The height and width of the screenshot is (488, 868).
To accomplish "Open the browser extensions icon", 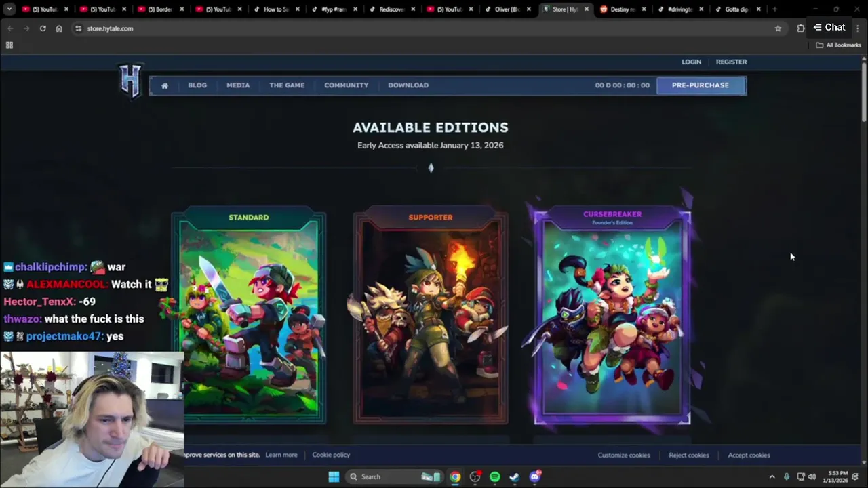I will coord(801,28).
